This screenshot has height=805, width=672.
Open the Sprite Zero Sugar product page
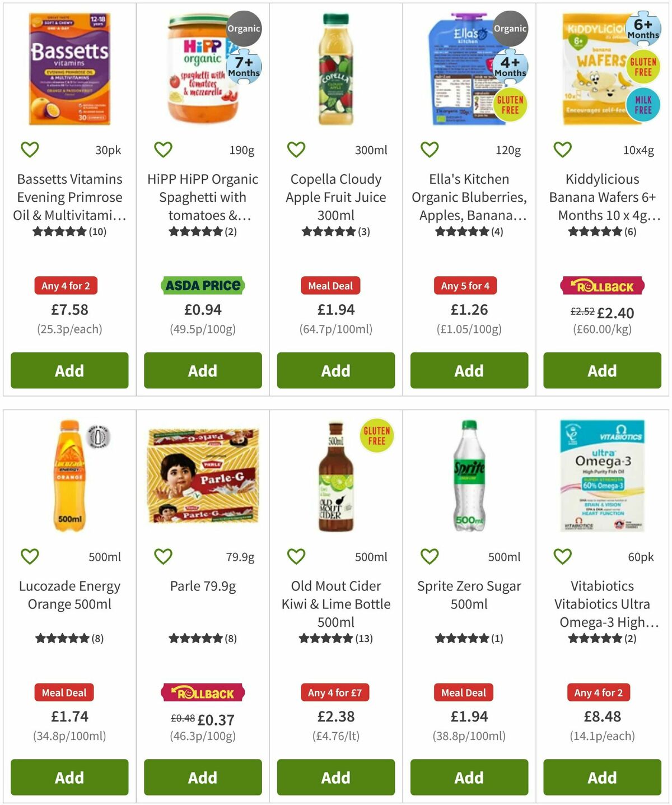pyautogui.click(x=469, y=595)
